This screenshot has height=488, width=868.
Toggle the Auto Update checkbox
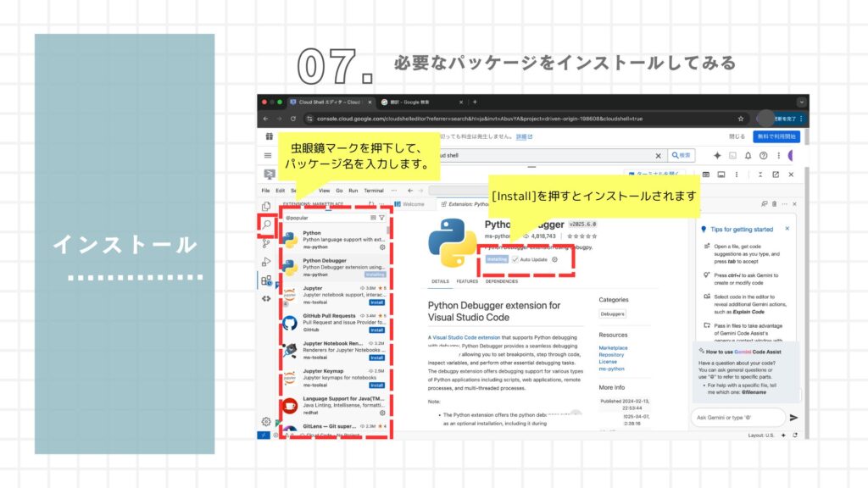click(515, 259)
